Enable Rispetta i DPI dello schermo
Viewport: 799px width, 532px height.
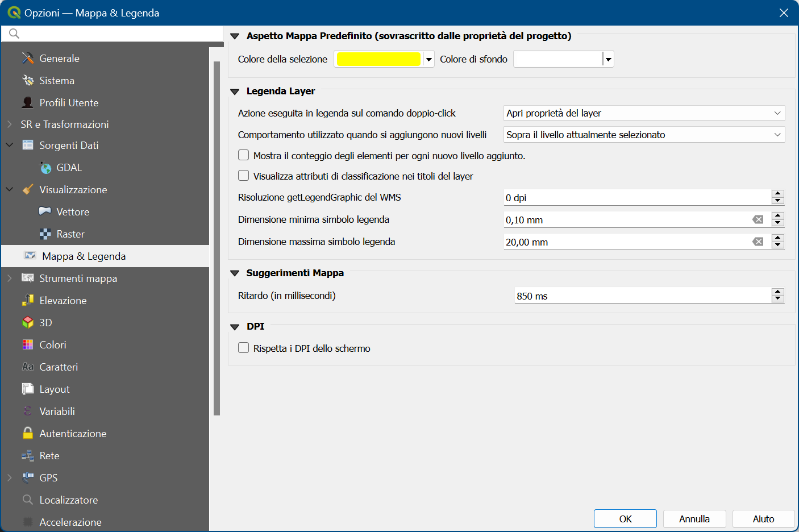click(244, 348)
